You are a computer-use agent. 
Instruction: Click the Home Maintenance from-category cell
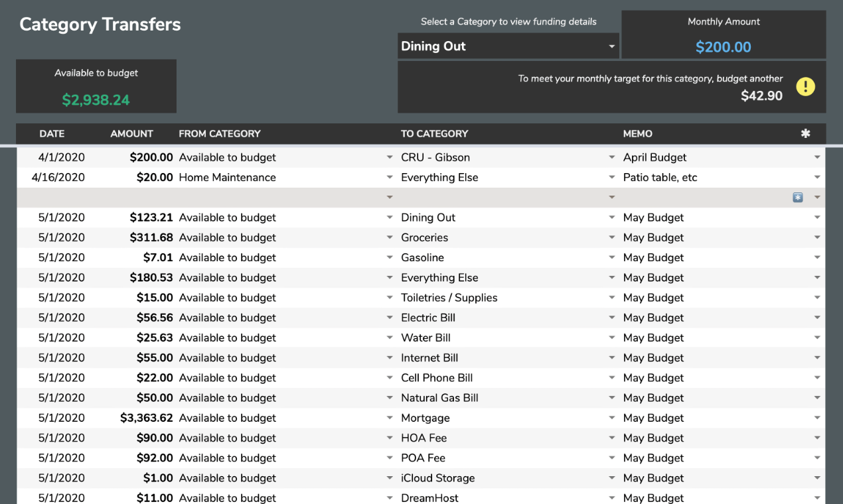228,178
